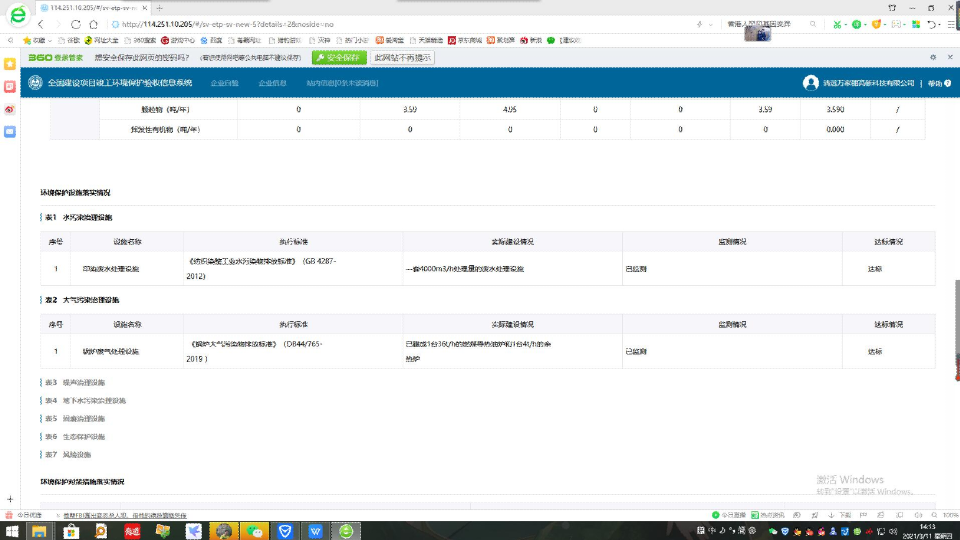Click the 此网站不再提示 button
This screenshot has height=540, width=960.
(x=402, y=57)
